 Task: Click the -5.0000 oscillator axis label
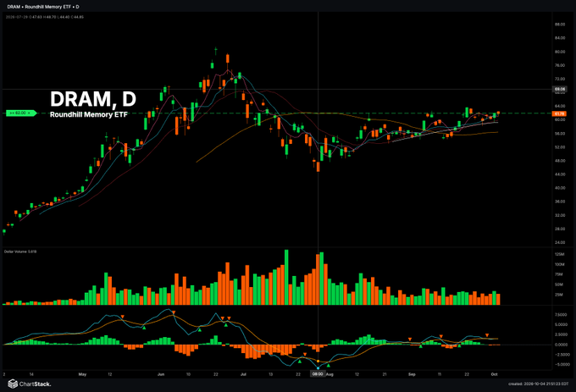[x=561, y=364]
